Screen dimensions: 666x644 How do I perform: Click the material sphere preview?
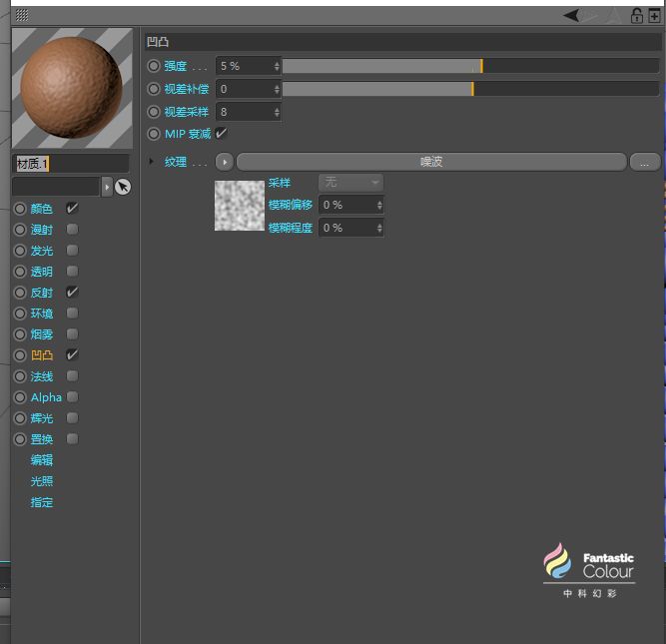click(x=72, y=89)
